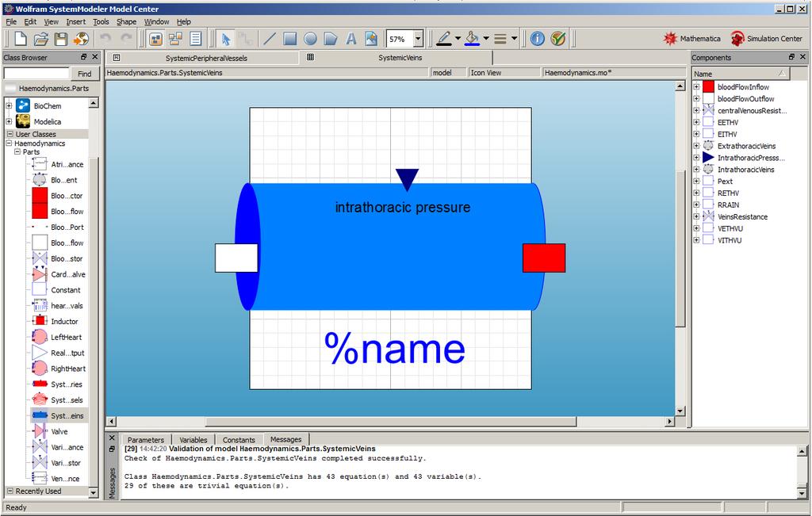Image resolution: width=812 pixels, height=516 pixels.
Task: Close the Class Browser panel
Action: tap(95, 57)
